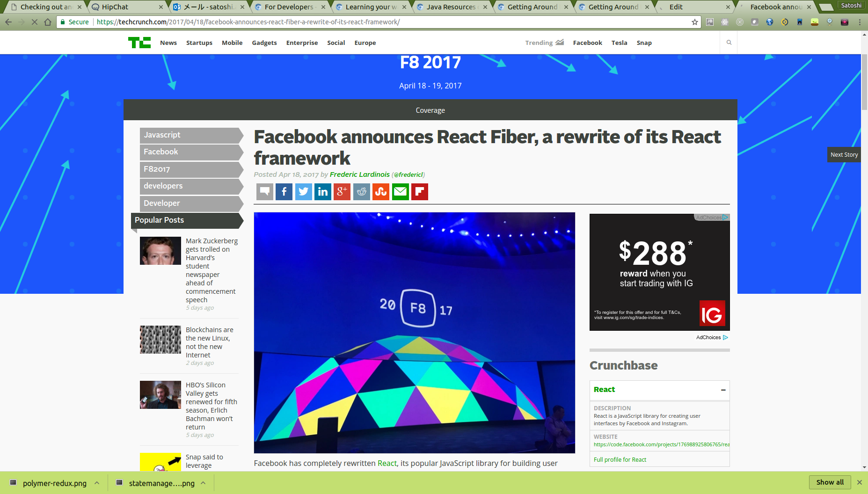The height and width of the screenshot is (494, 868).
Task: Click the React link in article text
Action: 387,463
